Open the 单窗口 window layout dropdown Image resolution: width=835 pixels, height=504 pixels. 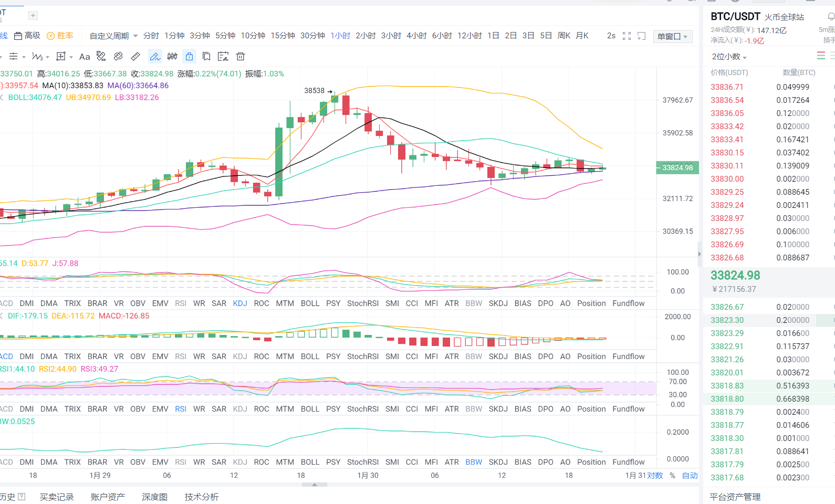click(673, 36)
